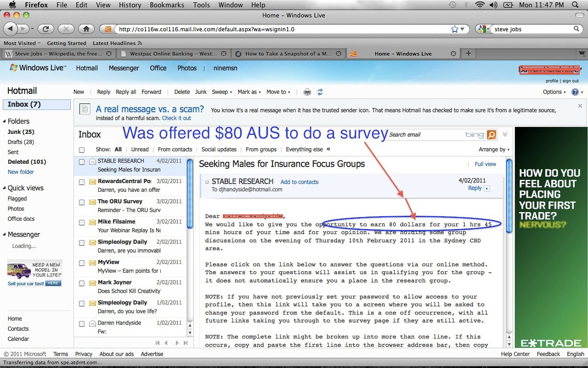Select the Mark Joyner message checkbox
588x368 pixels.
coord(82,283)
